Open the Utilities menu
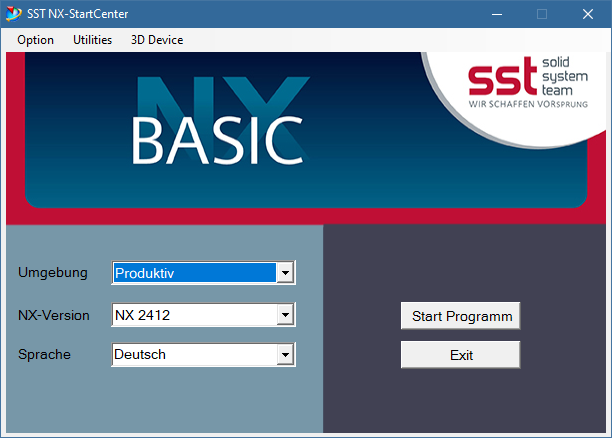This screenshot has height=438, width=612. [93, 40]
